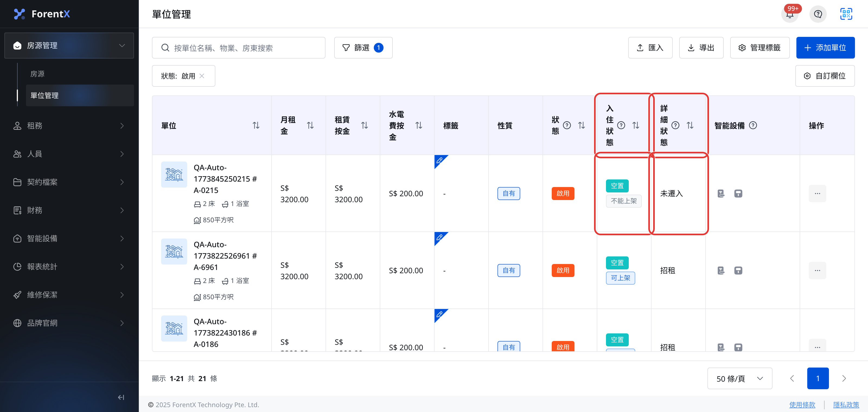The height and width of the screenshot is (412, 868).
Task: Click the 導出 export button
Action: tap(701, 48)
